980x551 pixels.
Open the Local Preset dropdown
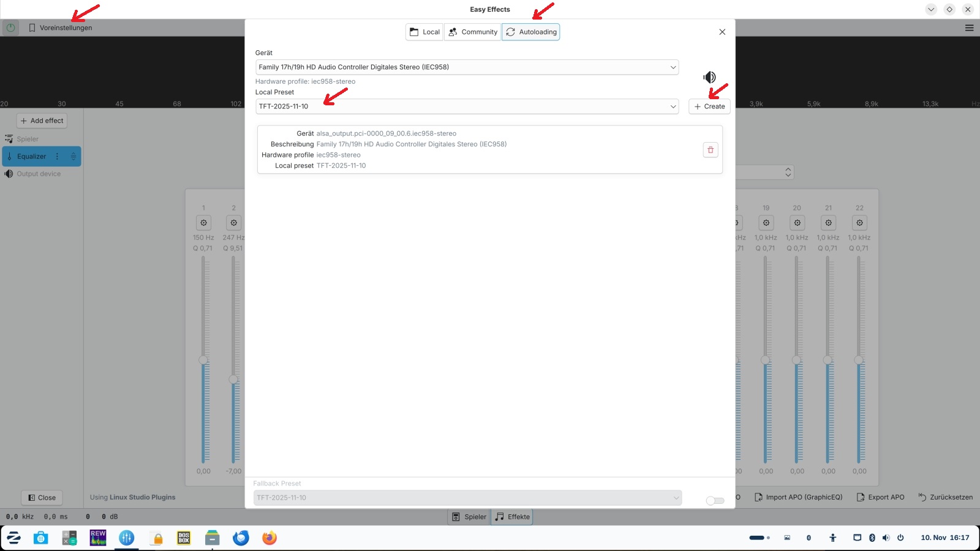[x=467, y=107]
